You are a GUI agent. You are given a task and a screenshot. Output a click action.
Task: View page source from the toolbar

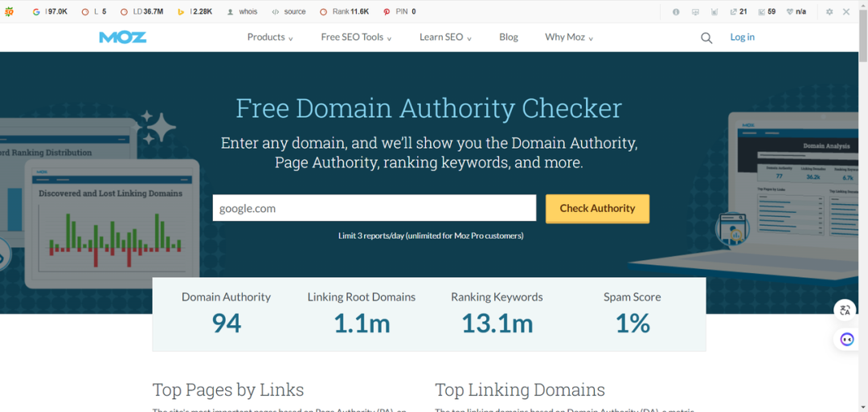289,11
